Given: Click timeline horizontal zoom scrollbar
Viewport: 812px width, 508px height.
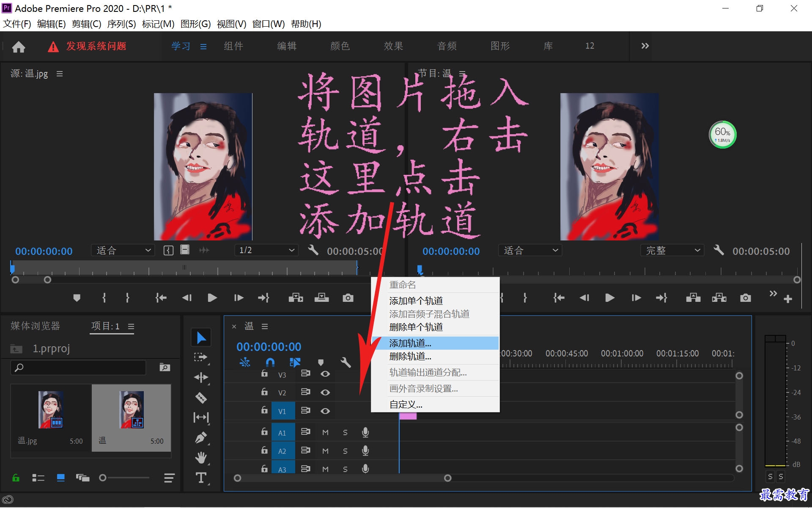Looking at the screenshot, I should [x=343, y=478].
